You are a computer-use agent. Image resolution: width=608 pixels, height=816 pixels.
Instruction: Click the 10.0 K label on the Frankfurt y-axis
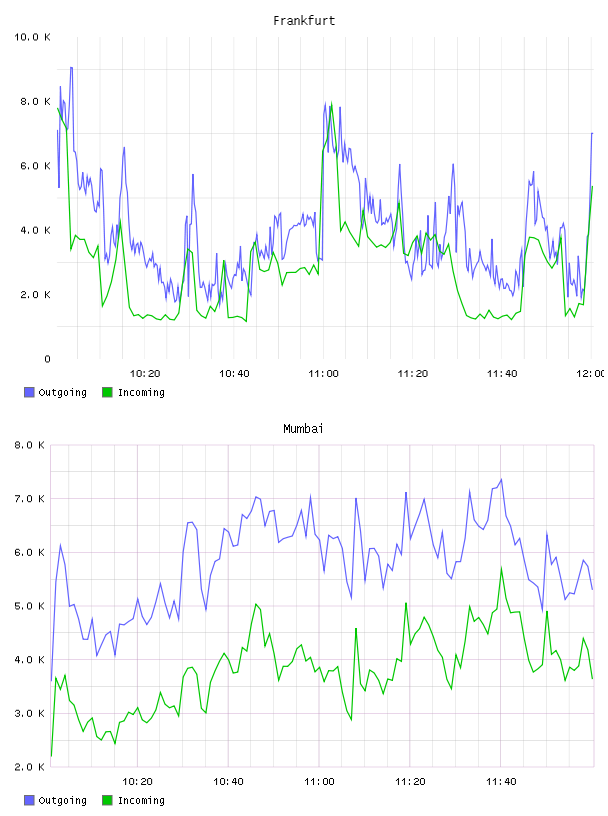[32, 37]
